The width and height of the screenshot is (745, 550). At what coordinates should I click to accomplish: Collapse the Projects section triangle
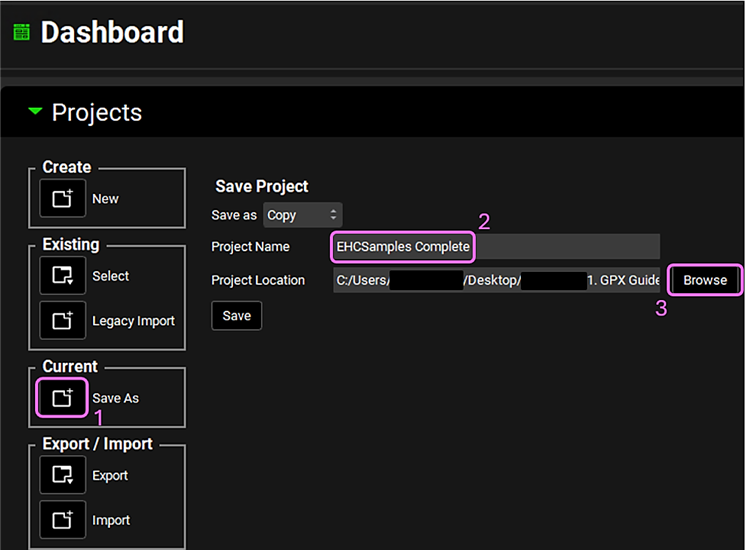tap(36, 112)
